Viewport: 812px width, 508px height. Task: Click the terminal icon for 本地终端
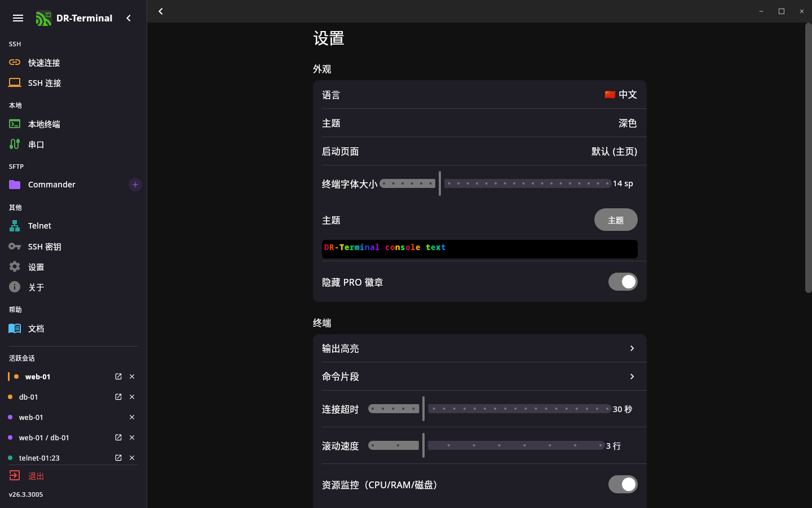pyautogui.click(x=15, y=124)
